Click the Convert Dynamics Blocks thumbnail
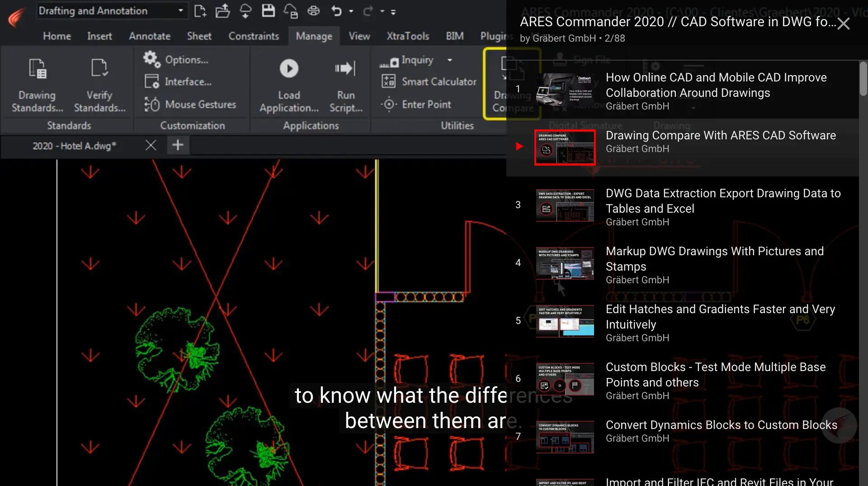868x486 pixels. click(565, 437)
